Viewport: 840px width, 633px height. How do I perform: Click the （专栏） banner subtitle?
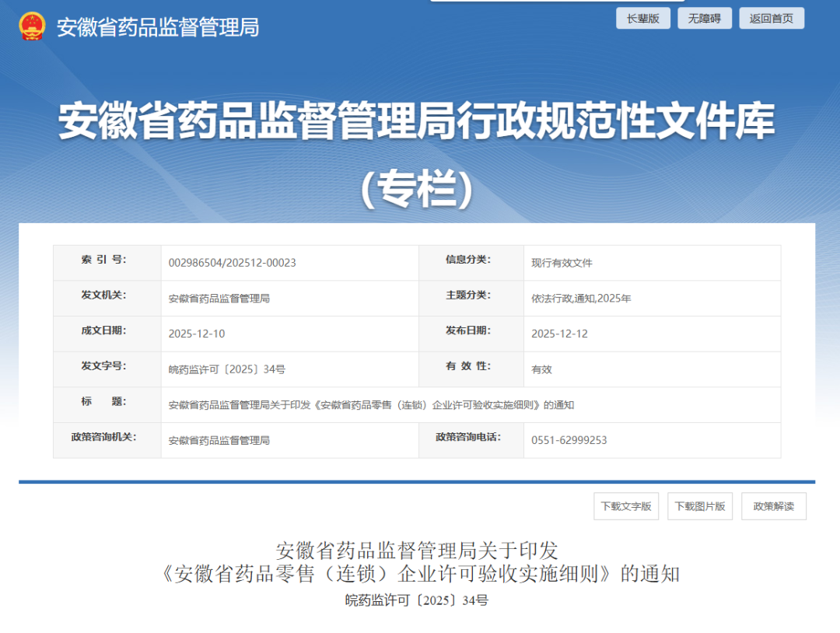click(417, 189)
